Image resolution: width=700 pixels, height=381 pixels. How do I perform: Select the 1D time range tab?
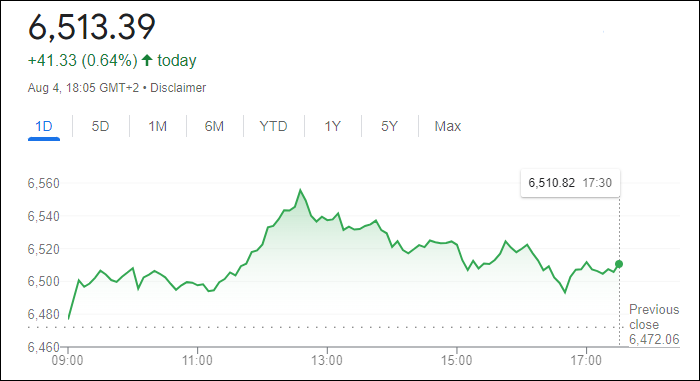(x=44, y=126)
